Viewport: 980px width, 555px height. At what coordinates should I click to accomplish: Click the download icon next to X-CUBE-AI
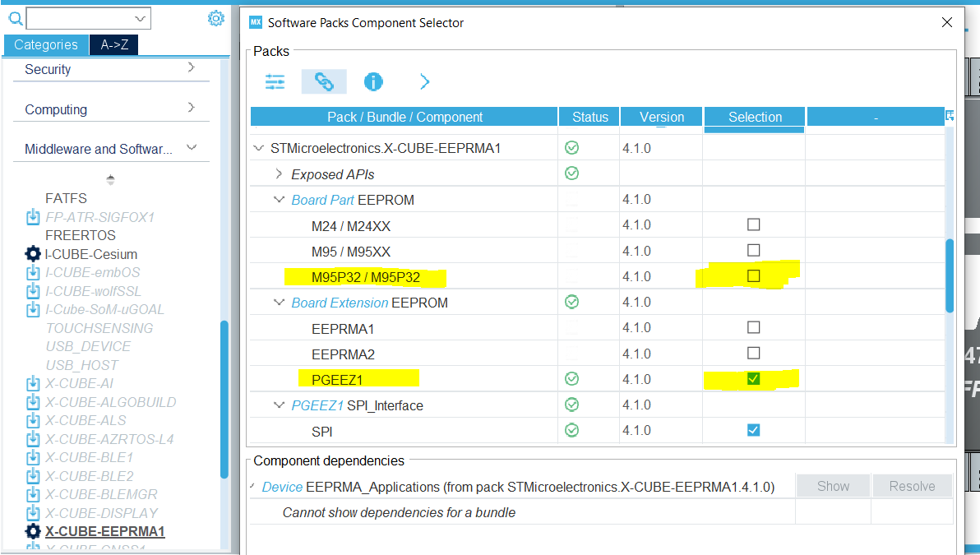click(33, 383)
